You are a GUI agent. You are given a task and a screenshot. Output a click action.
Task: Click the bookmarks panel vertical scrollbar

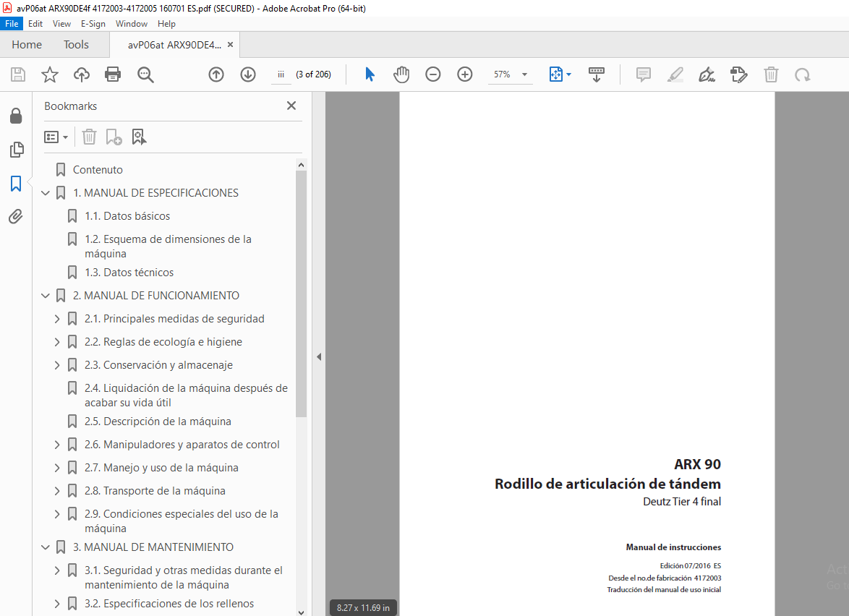pyautogui.click(x=301, y=294)
